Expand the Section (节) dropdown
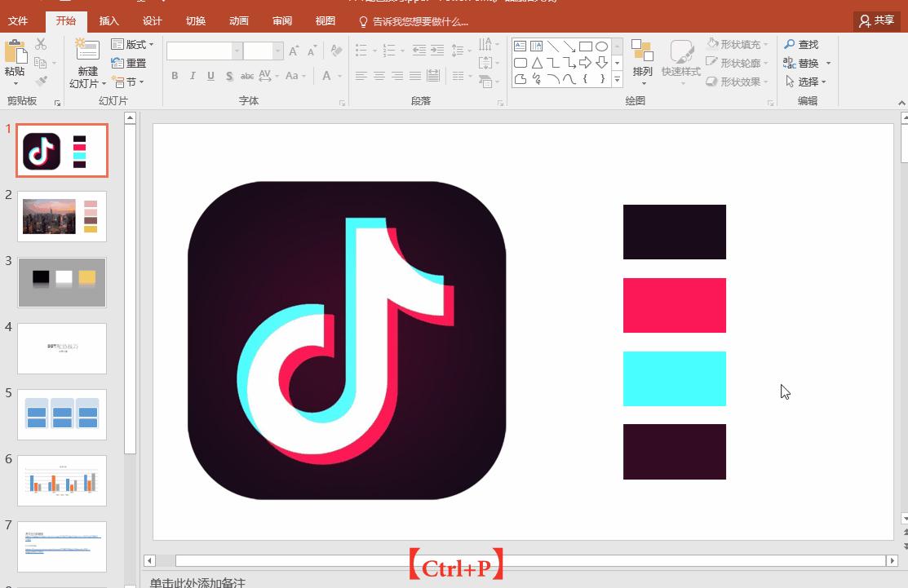Viewport: 908px width, 588px height. pyautogui.click(x=129, y=82)
